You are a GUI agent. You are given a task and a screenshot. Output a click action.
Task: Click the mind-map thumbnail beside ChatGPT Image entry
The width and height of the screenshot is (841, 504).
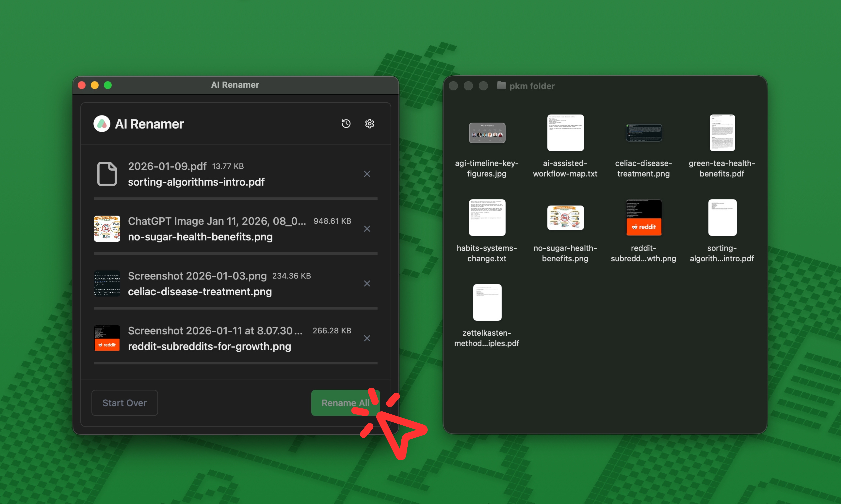(107, 228)
